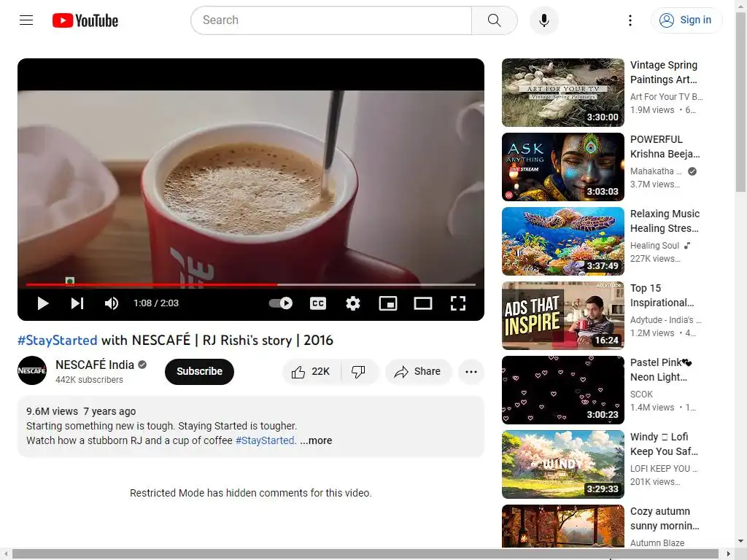Enter full screen mode
Image resolution: width=747 pixels, height=560 pixels.
tap(458, 303)
